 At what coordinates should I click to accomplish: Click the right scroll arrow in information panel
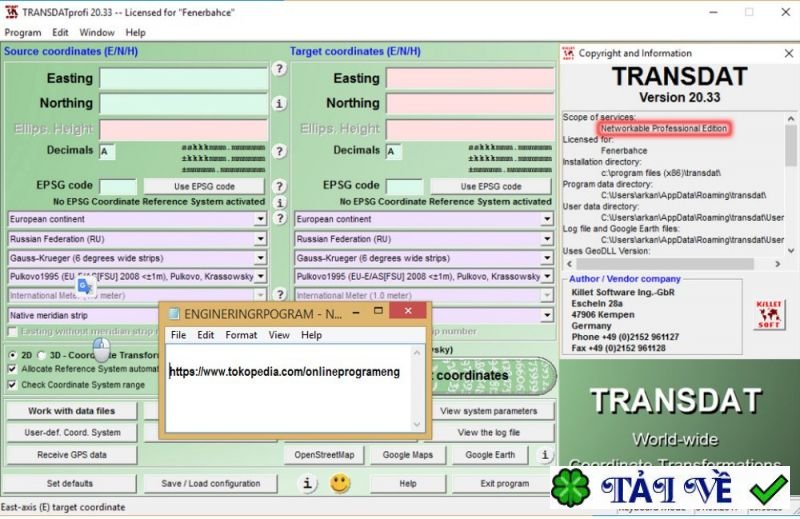point(778,264)
